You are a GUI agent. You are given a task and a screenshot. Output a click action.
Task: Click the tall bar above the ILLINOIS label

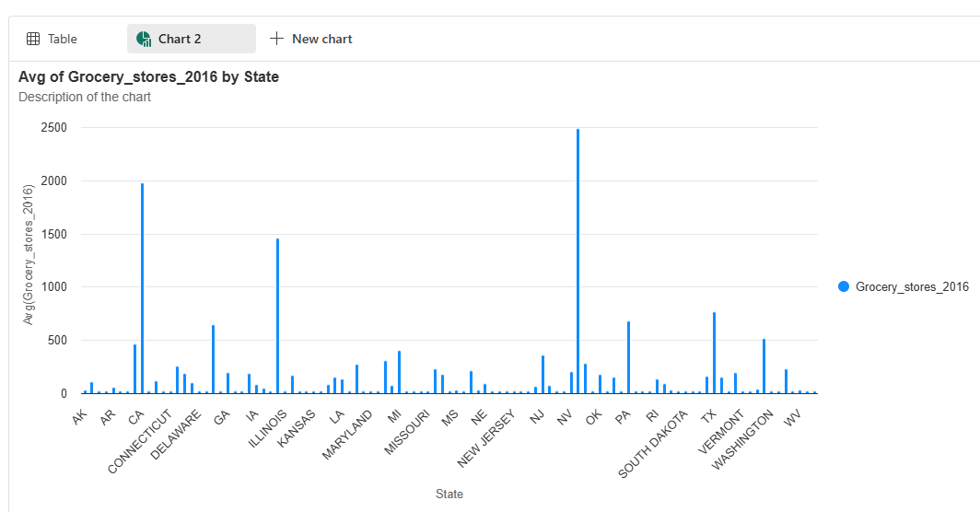[x=277, y=315]
